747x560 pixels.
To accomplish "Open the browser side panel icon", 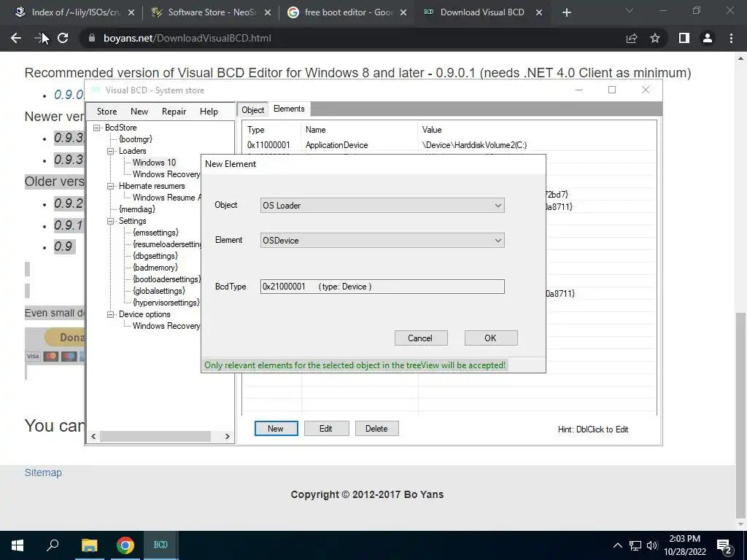I will point(684,38).
